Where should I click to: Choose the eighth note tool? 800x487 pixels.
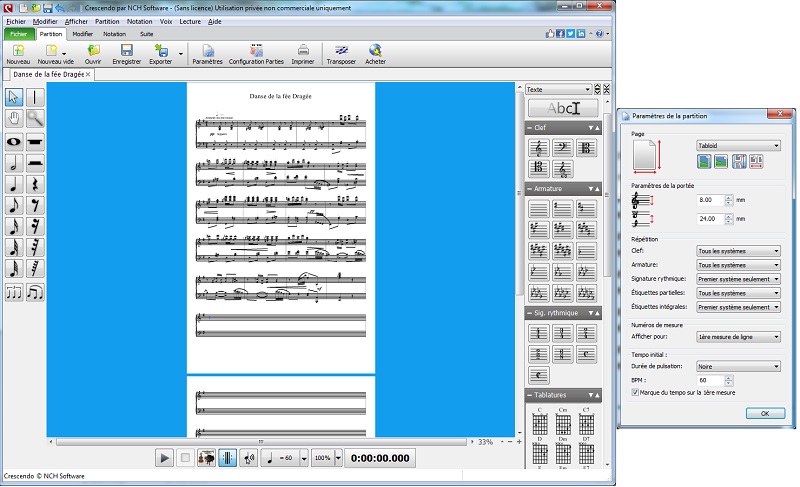pyautogui.click(x=14, y=205)
